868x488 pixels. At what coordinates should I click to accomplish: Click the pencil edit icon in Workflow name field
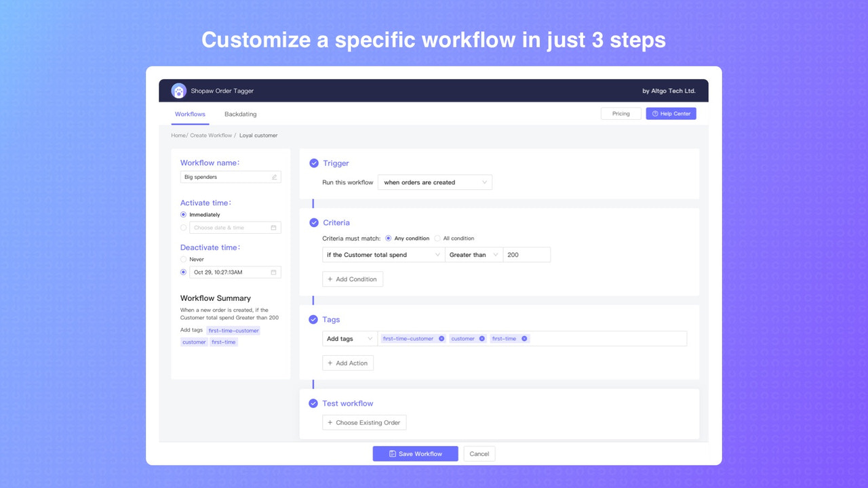pyautogui.click(x=275, y=176)
